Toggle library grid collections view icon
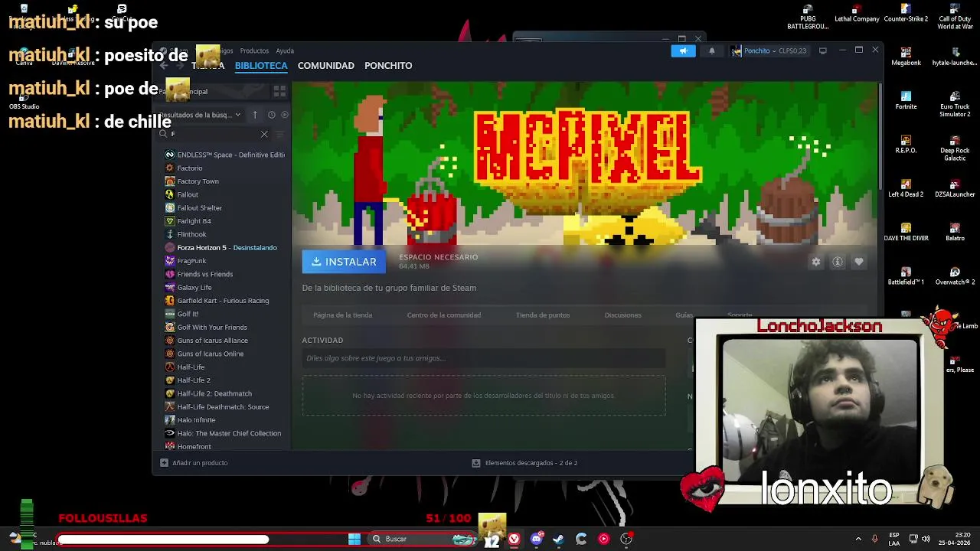Screen dimensions: 980x551 coord(279,91)
